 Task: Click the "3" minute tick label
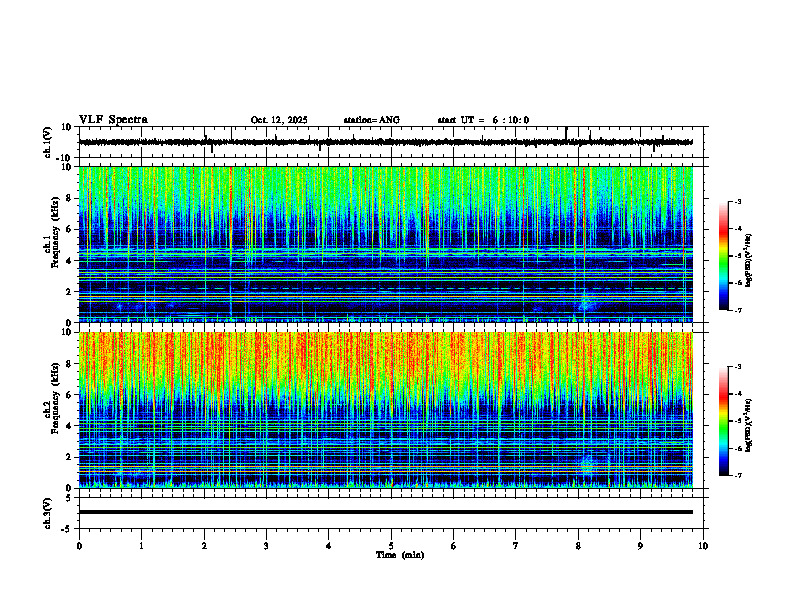pos(266,546)
